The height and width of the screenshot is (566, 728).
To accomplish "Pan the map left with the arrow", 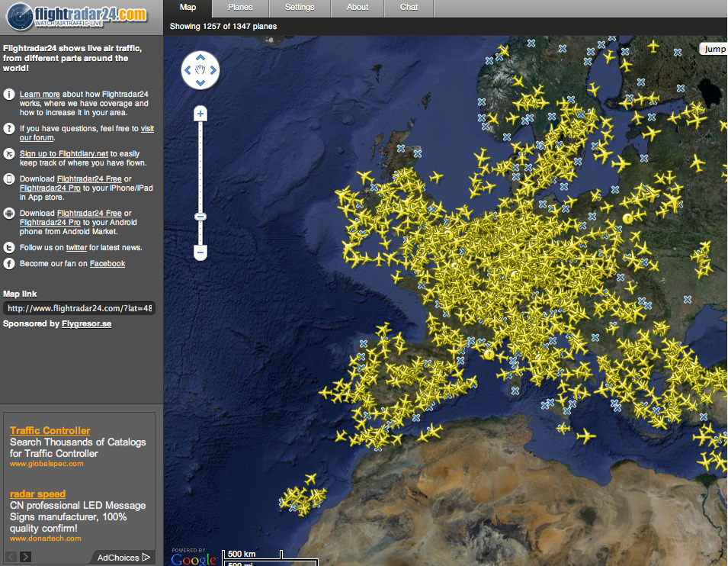I will point(188,71).
